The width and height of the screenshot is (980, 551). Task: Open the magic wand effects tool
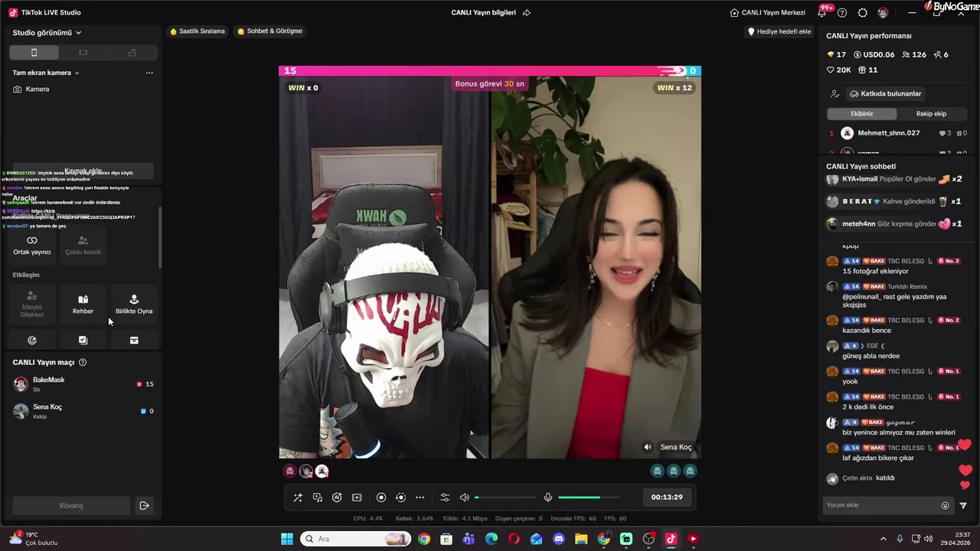click(298, 497)
